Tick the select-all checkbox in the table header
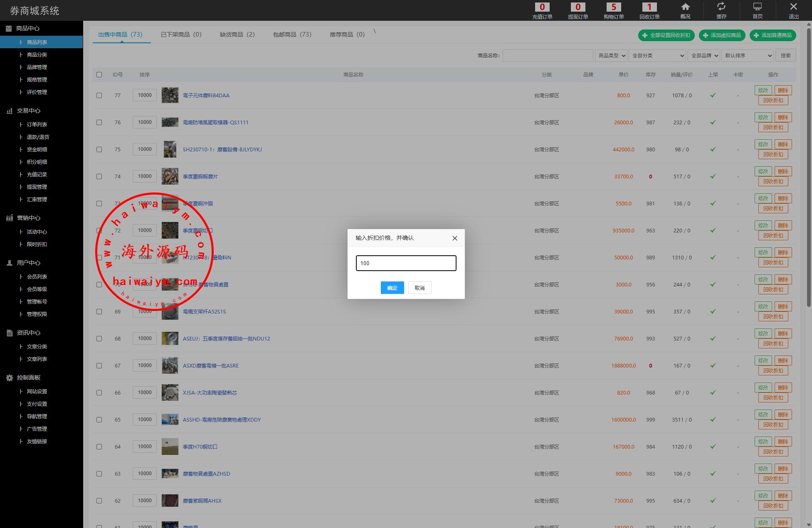The height and width of the screenshot is (528, 812). pyautogui.click(x=99, y=75)
